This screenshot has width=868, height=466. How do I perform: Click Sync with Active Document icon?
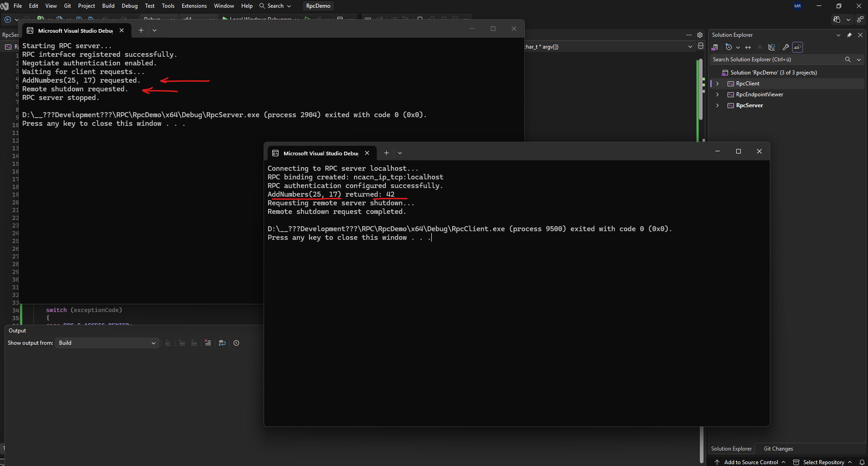tap(748, 47)
